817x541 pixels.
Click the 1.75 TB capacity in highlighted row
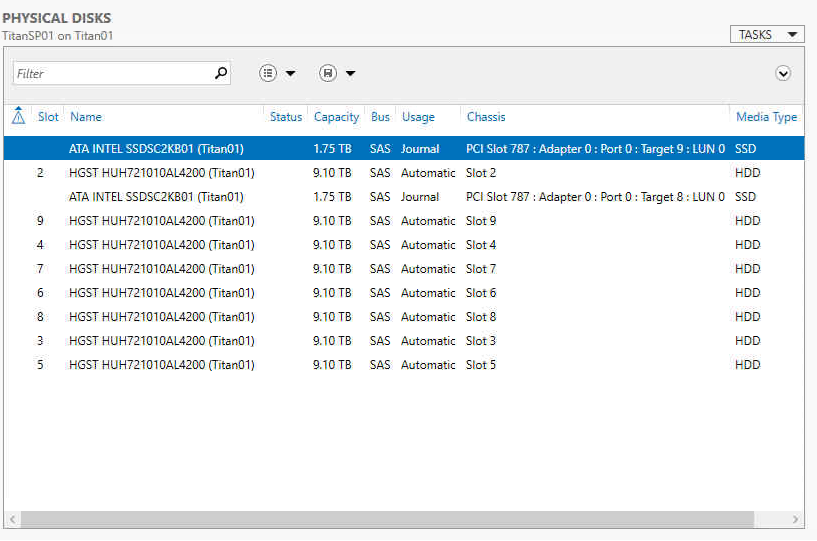tap(332, 149)
